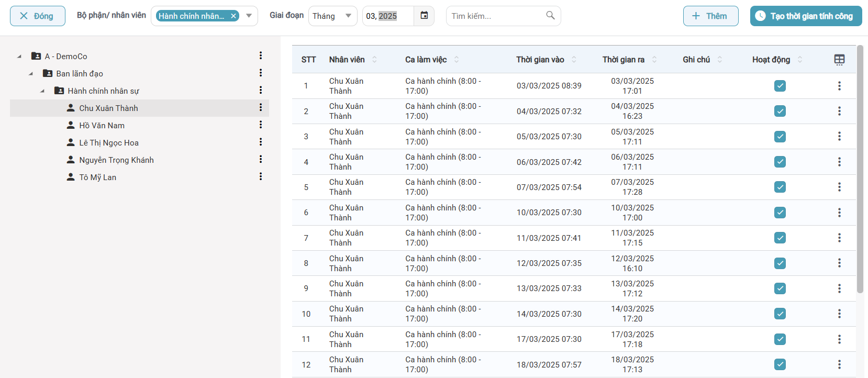
Task: Expand the Bộ phận/nhân viên dropdown arrow
Action: [249, 16]
